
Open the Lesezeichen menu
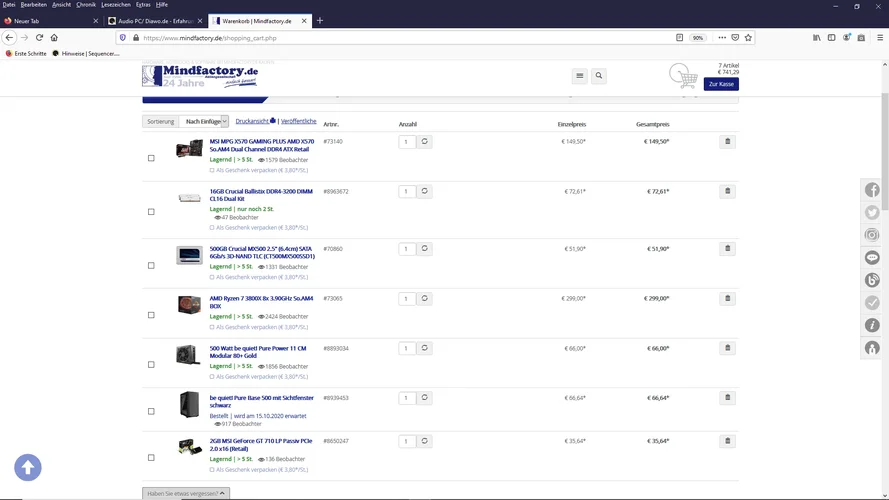tap(118, 4)
